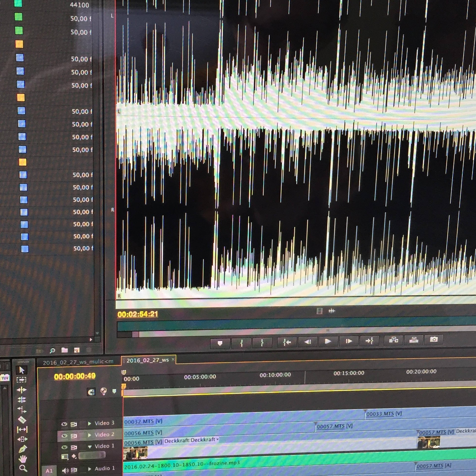Close the 2016_02_27_ws sequence tab
Image resolution: width=476 pixels, height=476 pixels.
(x=173, y=359)
